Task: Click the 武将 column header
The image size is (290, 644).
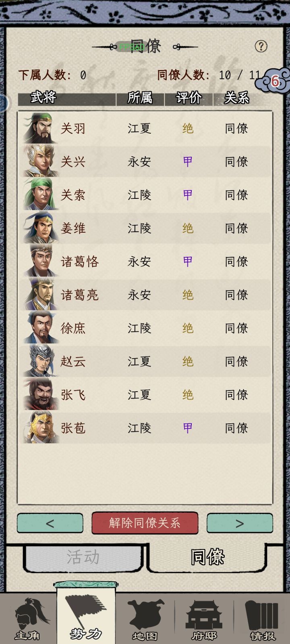Action: point(43,97)
